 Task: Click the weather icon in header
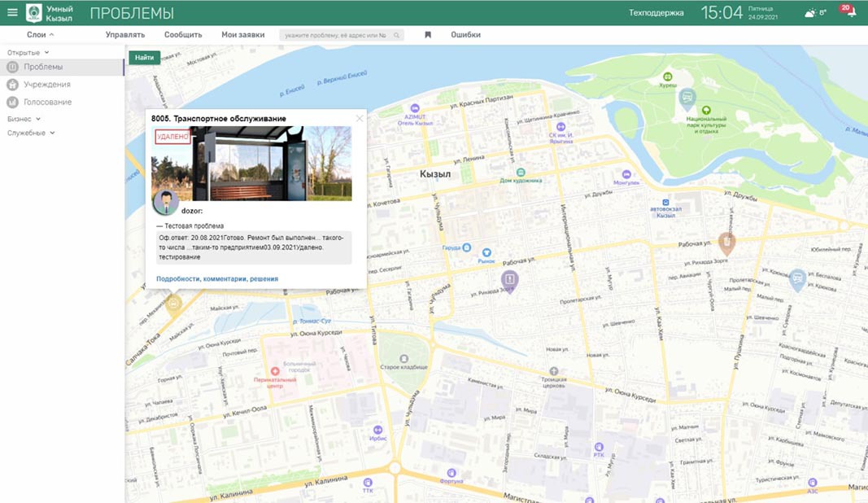click(x=810, y=13)
